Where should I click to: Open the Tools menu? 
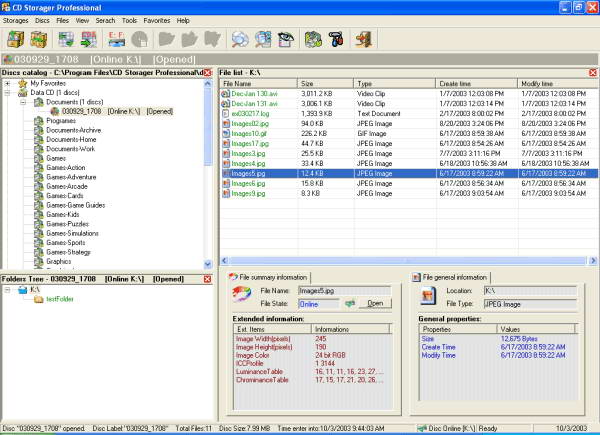[x=129, y=21]
